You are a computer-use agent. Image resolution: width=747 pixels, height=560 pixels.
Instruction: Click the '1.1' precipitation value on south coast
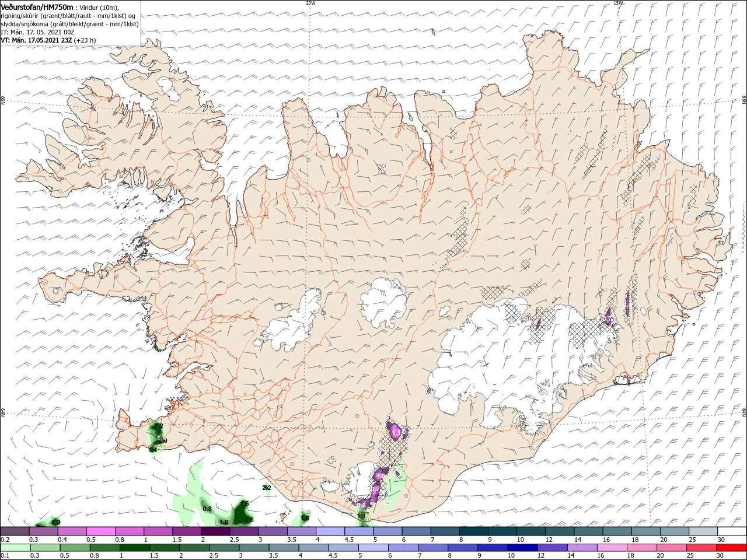pyautogui.click(x=361, y=516)
